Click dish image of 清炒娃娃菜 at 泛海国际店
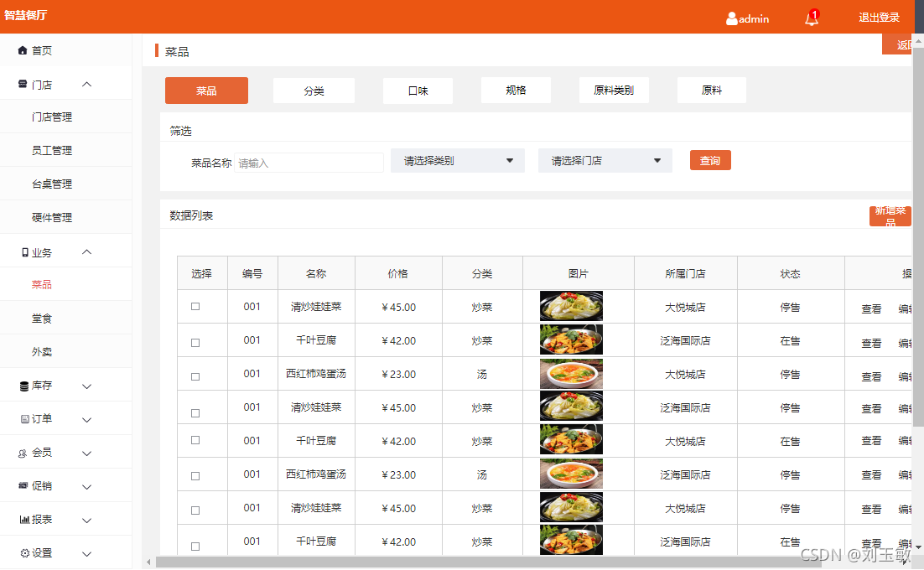 tap(571, 407)
